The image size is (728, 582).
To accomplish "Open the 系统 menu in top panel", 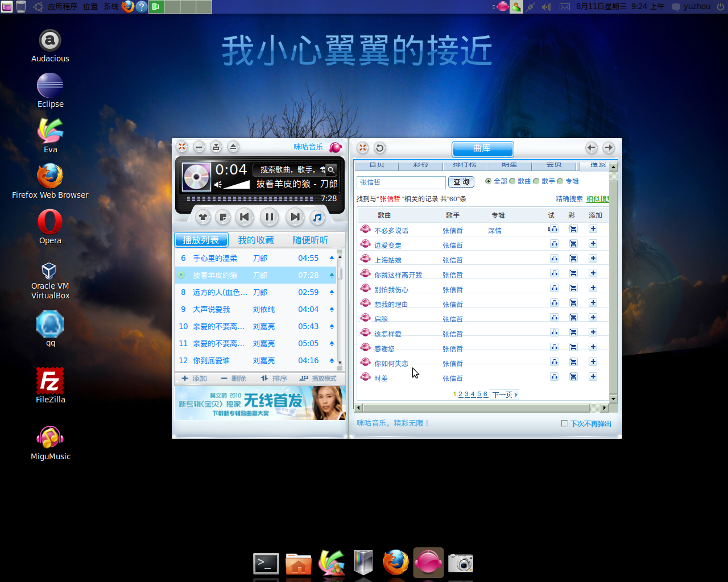I will 111,7.
